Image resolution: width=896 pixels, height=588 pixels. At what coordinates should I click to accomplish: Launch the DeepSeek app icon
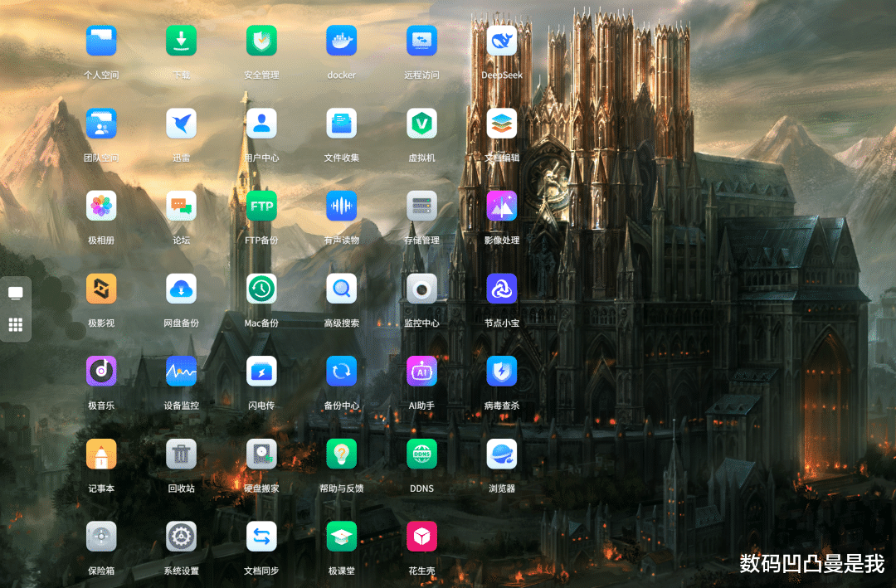502,41
